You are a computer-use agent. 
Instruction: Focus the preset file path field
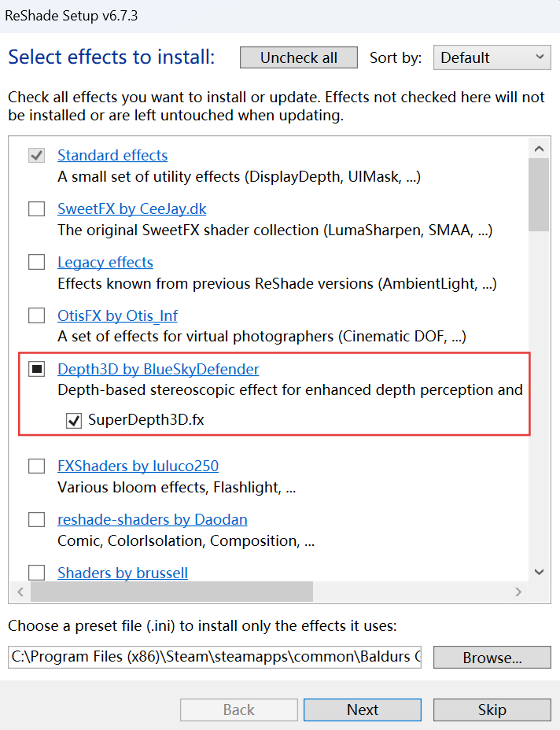[x=215, y=657]
